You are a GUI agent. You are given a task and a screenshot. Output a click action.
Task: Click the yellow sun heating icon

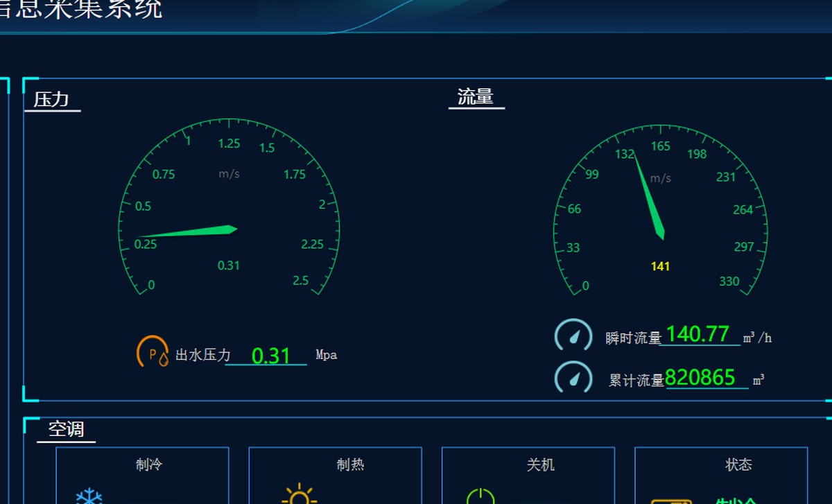pyautogui.click(x=299, y=494)
